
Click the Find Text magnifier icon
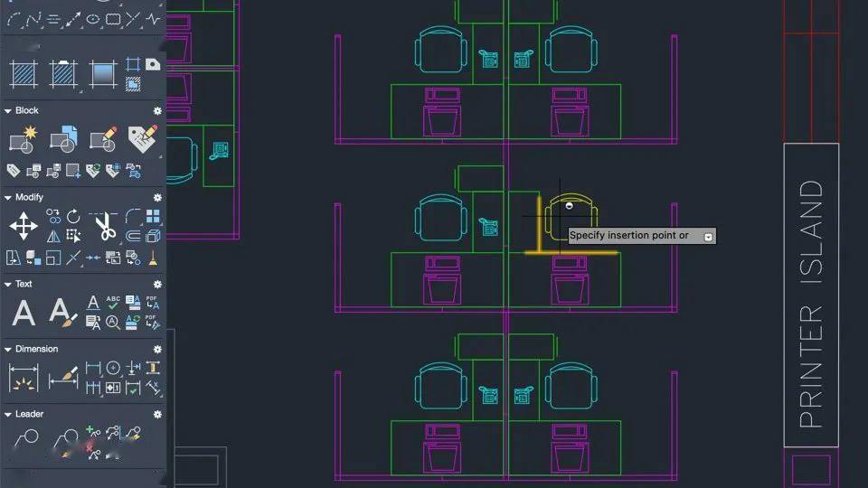(113, 322)
